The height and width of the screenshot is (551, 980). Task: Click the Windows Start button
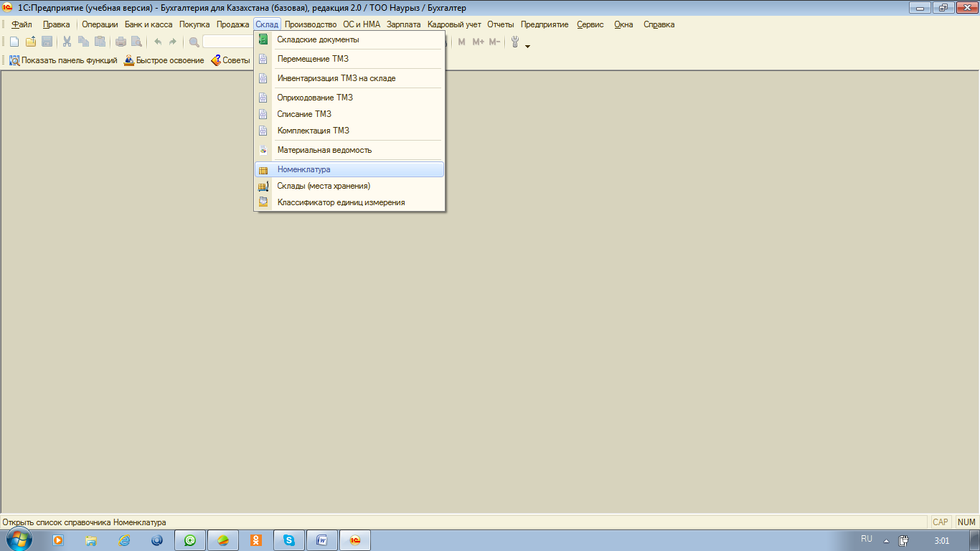point(19,540)
